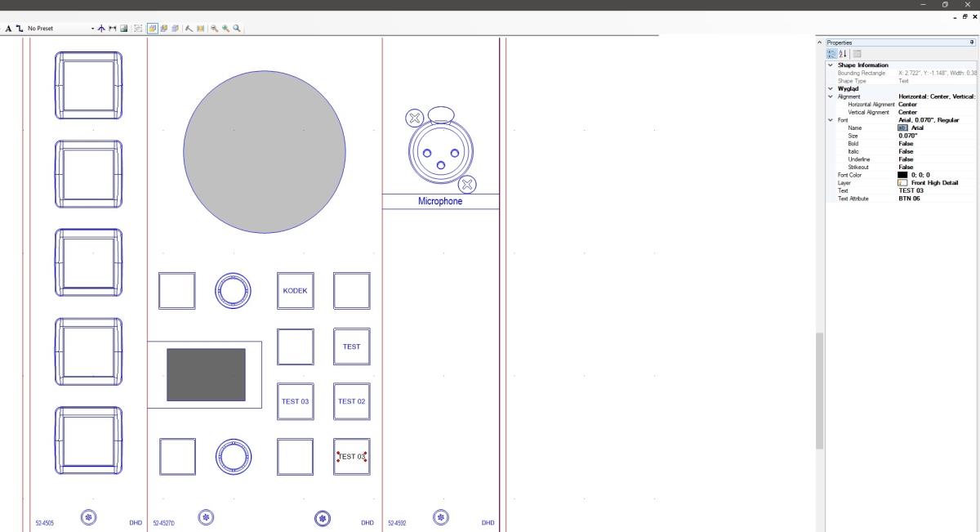Click the Categorized view icon in Properties
980x532 pixels.
pyautogui.click(x=832, y=53)
